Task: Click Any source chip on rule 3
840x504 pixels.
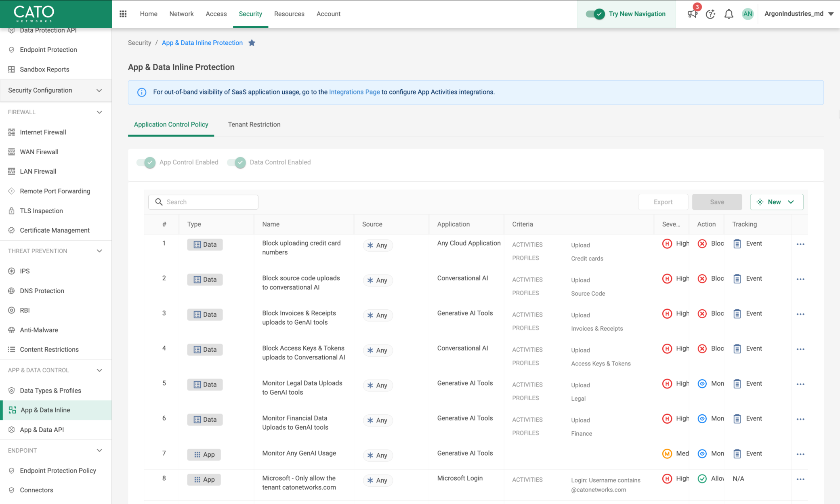Action: coord(378,315)
